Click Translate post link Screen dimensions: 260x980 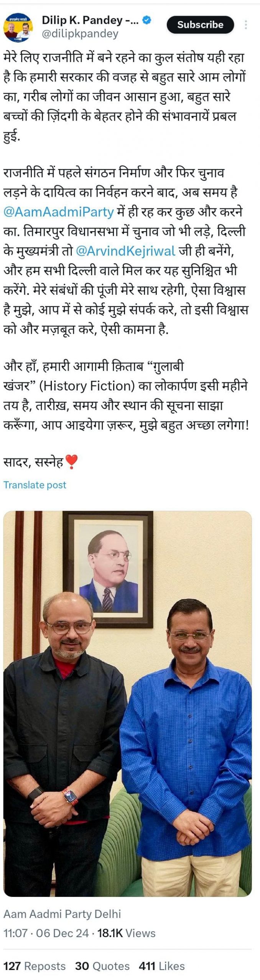(35, 485)
